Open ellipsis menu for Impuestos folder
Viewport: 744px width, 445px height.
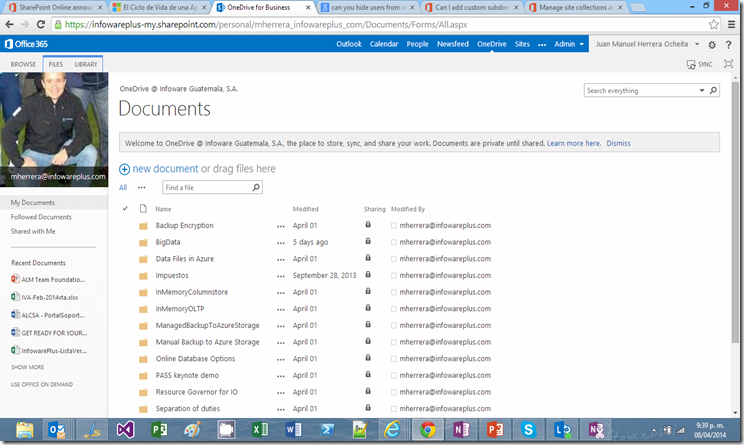(x=280, y=276)
